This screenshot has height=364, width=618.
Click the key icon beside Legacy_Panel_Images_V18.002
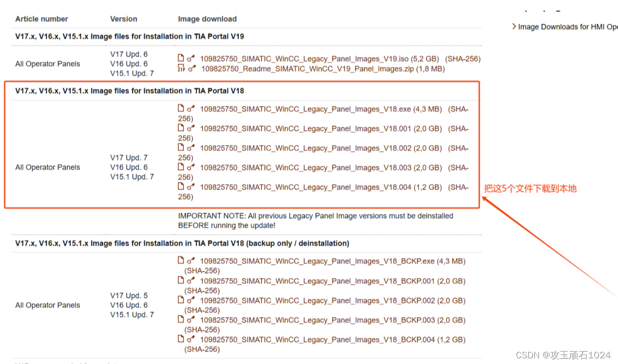click(191, 147)
